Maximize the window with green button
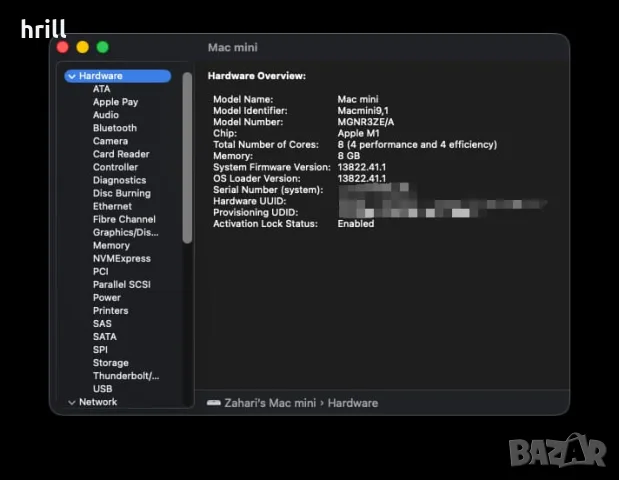The image size is (619, 480). [103, 47]
